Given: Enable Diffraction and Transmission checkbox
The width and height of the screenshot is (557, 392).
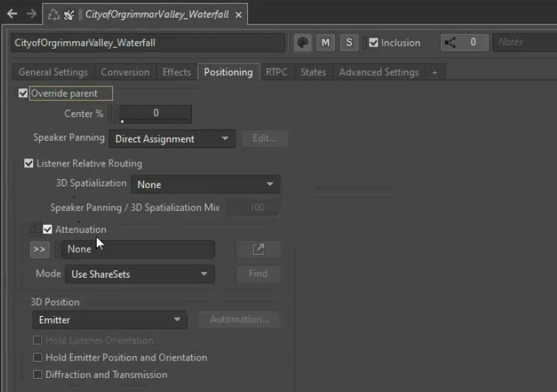Looking at the screenshot, I should pos(38,374).
